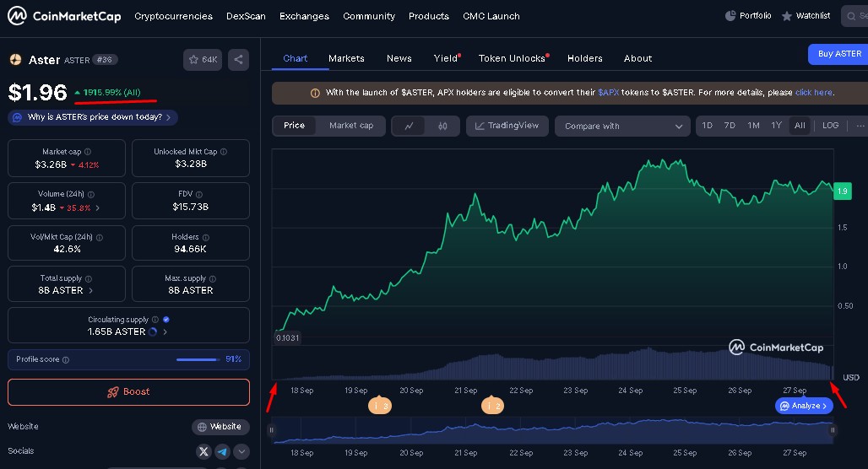Open CMC Launch menu
Image resolution: width=868 pixels, height=469 pixels.
click(x=491, y=16)
